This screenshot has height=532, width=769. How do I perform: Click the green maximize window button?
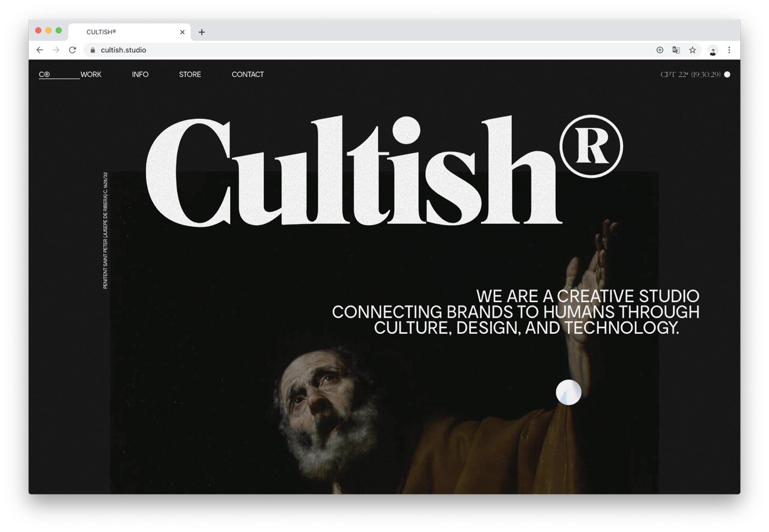pos(59,31)
